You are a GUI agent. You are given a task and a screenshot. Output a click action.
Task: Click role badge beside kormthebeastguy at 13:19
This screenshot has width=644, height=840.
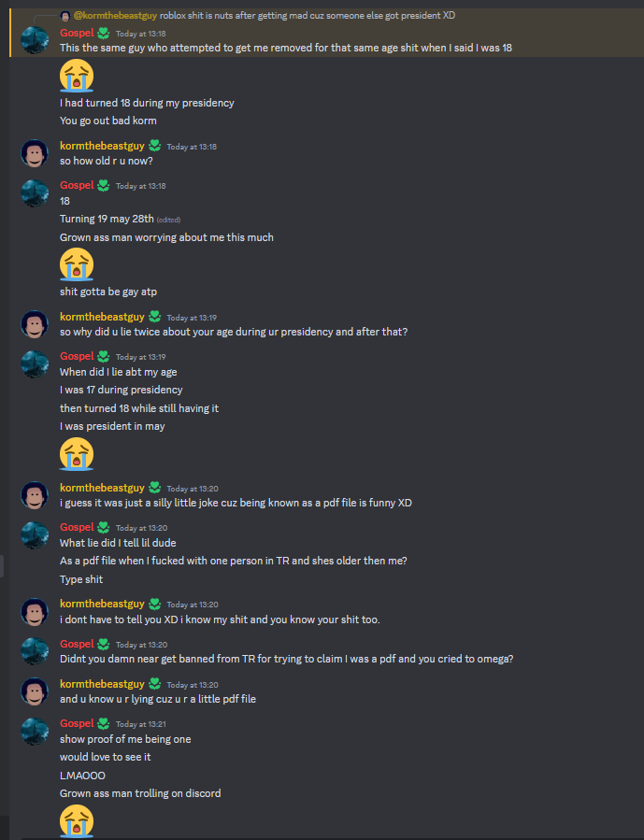coord(155,317)
